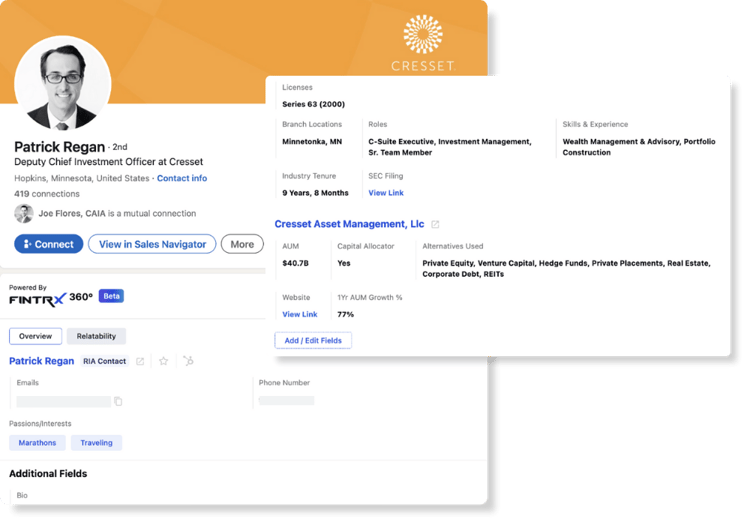Screen dimensions: 750x525
Task: Click the 9 Years, 8 Months tenure value
Action: pyautogui.click(x=315, y=193)
